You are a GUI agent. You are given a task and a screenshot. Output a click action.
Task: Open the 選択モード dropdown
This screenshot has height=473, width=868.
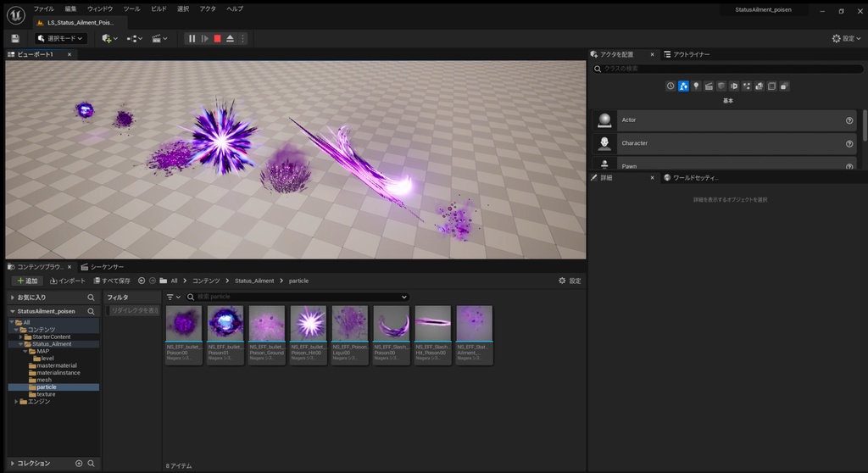pos(60,38)
